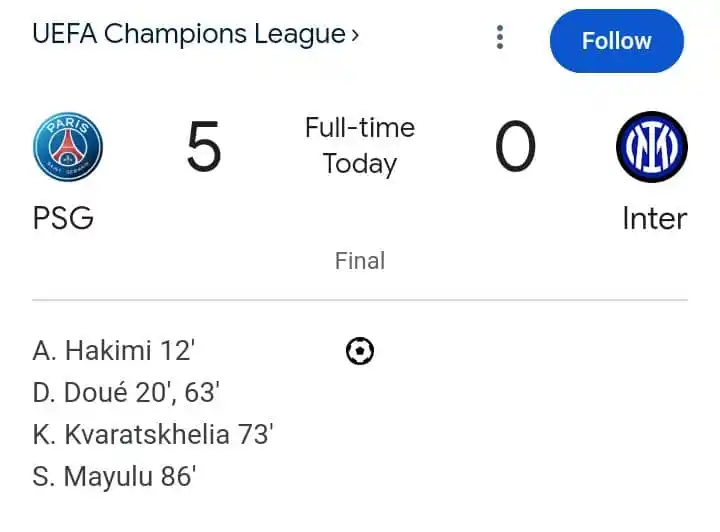720x532 pixels.
Task: Click the chevron after Champions League
Action: [355, 35]
